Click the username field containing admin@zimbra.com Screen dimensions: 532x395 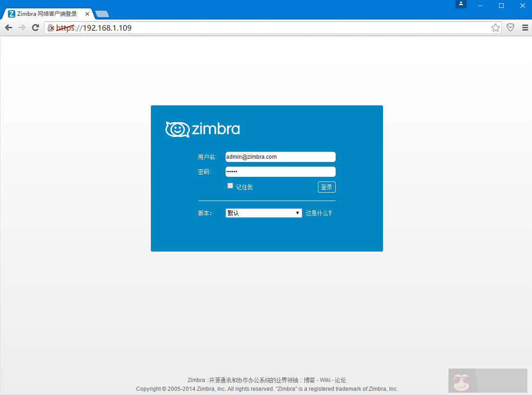click(280, 156)
